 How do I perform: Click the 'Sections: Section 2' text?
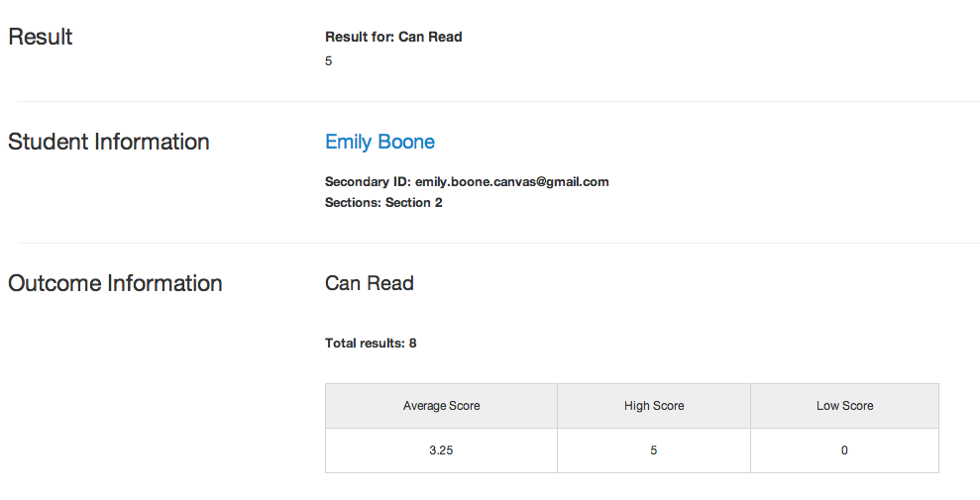tap(383, 202)
